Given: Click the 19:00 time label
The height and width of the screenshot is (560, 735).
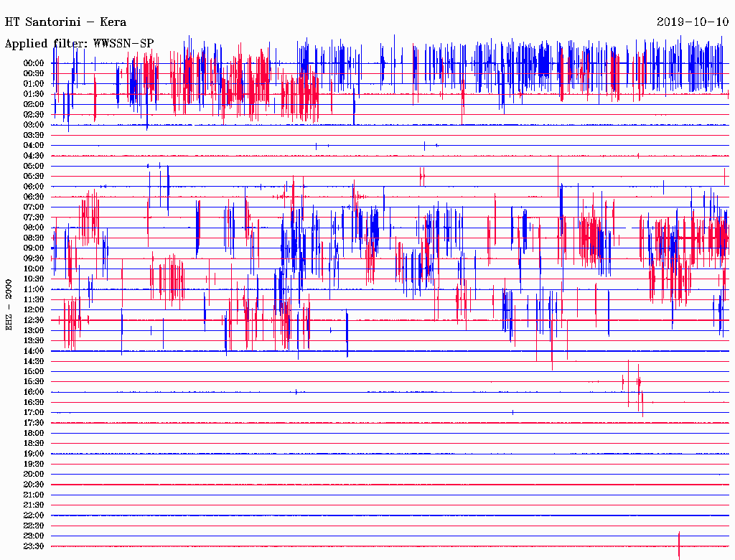Looking at the screenshot, I should click(34, 454).
